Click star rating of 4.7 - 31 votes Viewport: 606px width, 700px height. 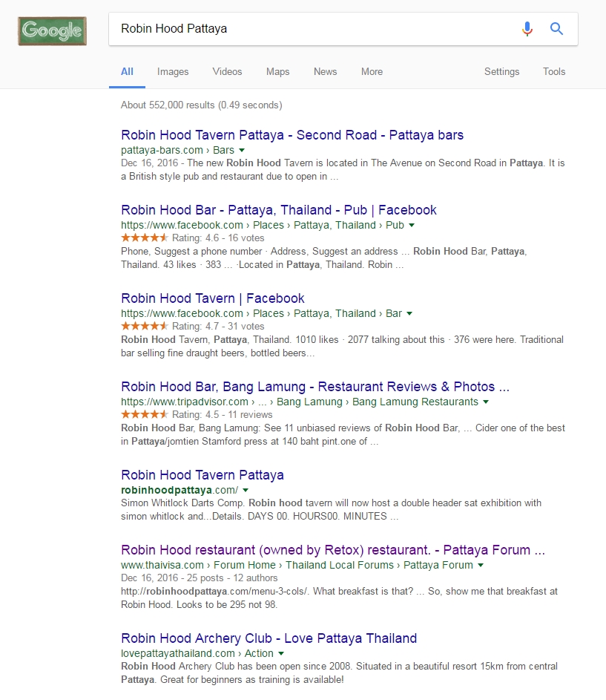(x=144, y=326)
